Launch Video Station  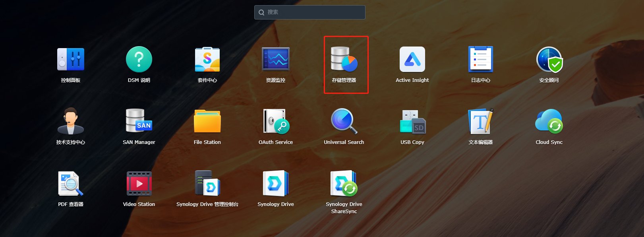[x=139, y=183]
